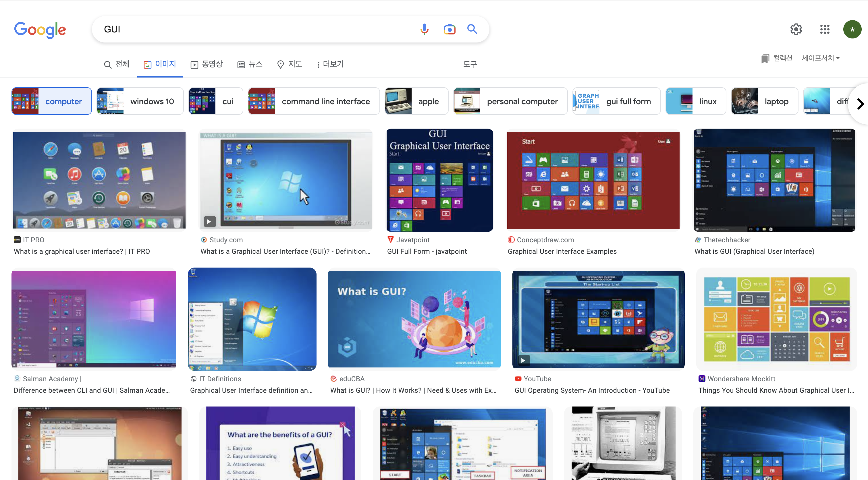Open the Google apps grid

click(x=825, y=29)
